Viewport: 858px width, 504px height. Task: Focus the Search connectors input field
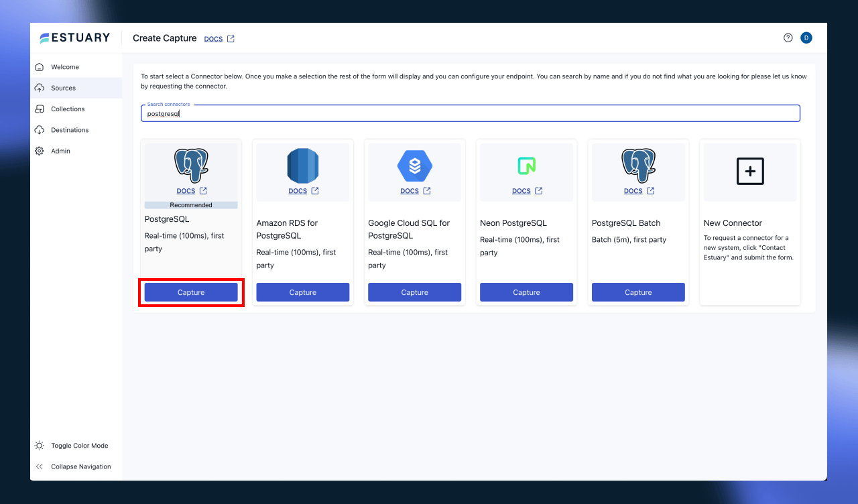(x=471, y=113)
